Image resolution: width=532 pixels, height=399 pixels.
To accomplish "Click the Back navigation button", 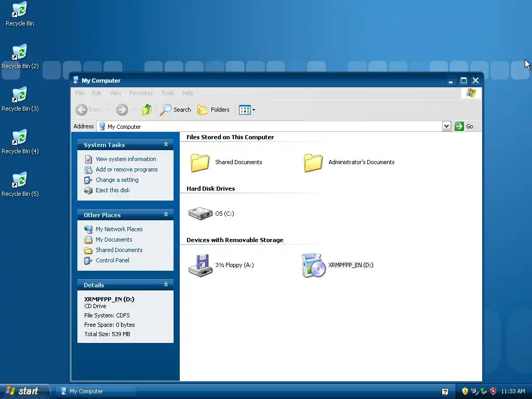I will 88,110.
